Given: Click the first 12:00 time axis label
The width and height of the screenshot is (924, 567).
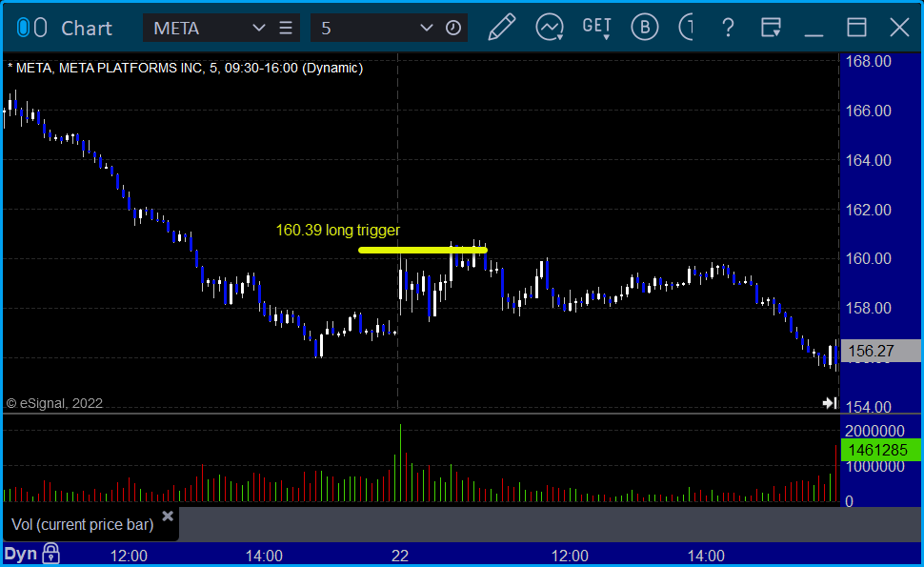Looking at the screenshot, I should coord(129,556).
